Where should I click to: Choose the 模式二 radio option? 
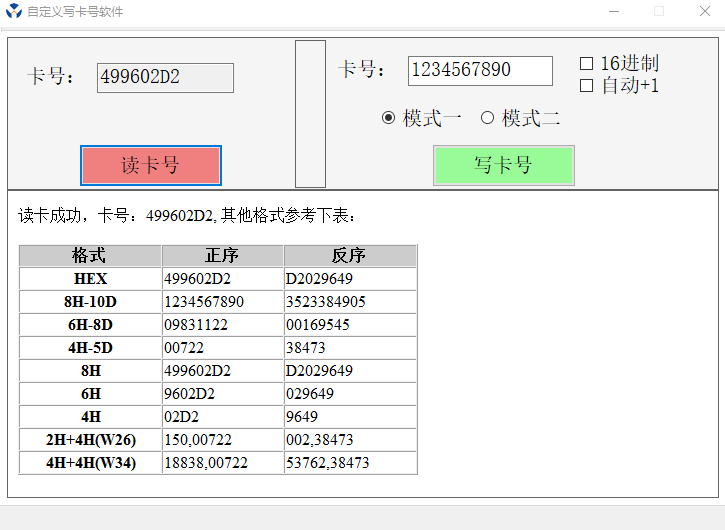click(488, 118)
